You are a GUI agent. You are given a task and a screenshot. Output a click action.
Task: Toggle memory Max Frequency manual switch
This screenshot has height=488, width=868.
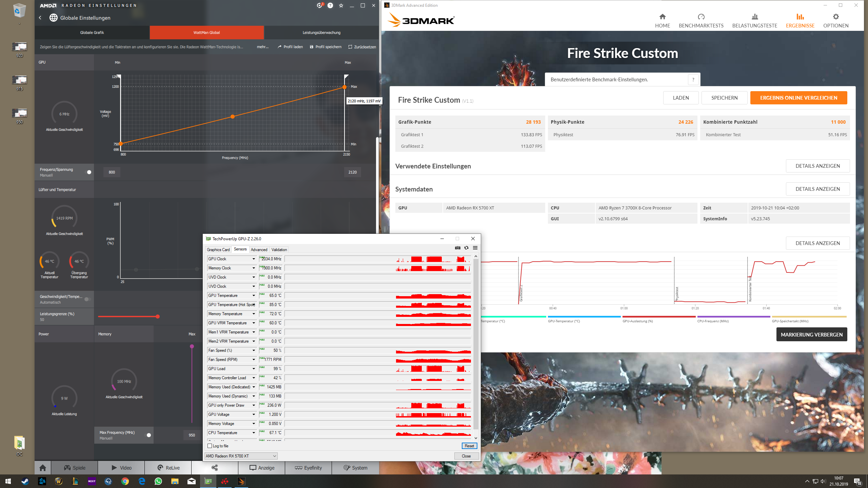click(x=147, y=435)
